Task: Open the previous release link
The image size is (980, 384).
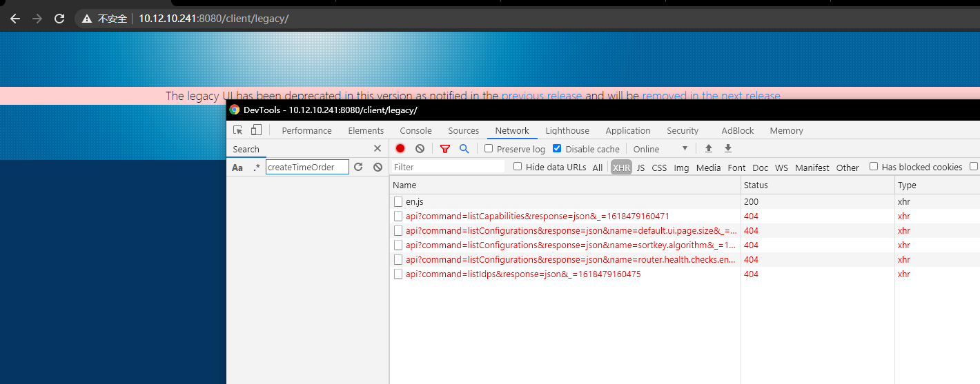Action: tap(542, 96)
